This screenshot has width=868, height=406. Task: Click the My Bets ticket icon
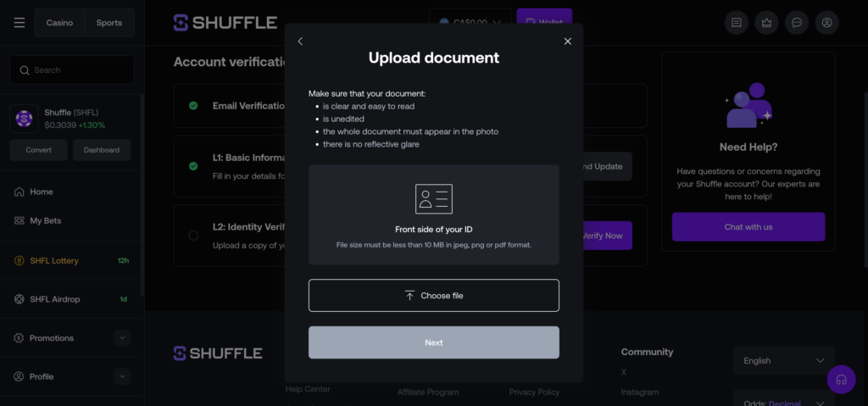point(19,220)
